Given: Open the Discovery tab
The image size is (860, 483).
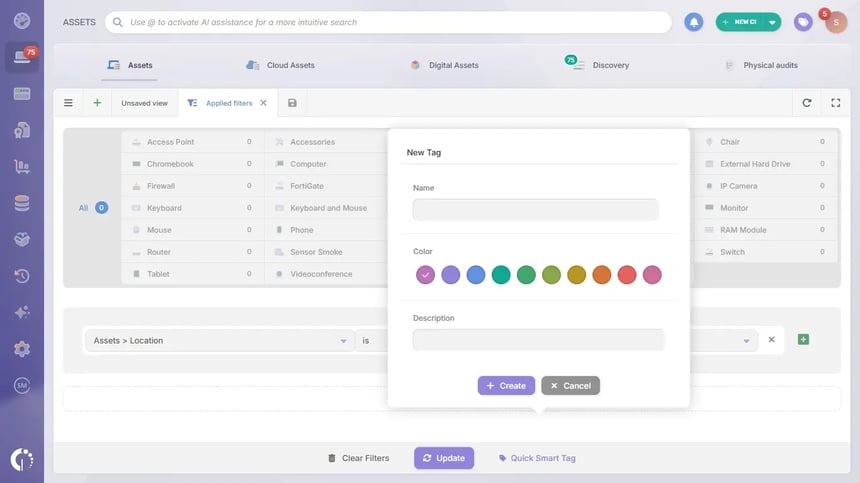Looking at the screenshot, I should [598, 65].
